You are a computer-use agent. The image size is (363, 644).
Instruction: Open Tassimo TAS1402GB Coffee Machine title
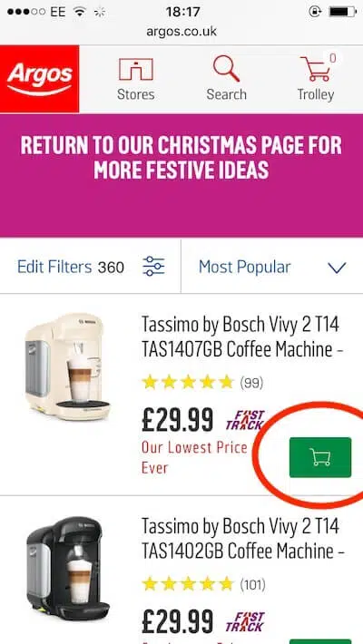(241, 539)
